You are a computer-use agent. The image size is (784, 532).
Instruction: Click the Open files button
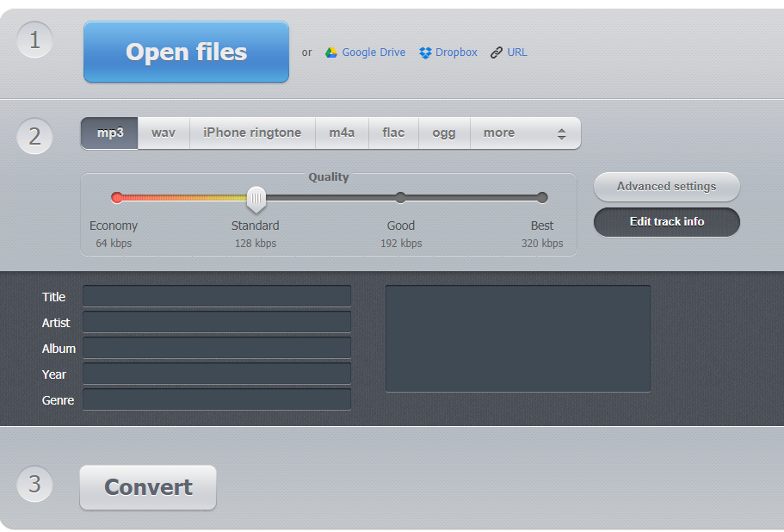186,52
